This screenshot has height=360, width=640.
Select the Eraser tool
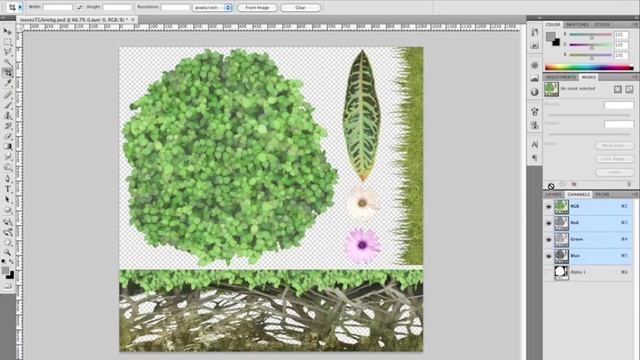[7, 137]
